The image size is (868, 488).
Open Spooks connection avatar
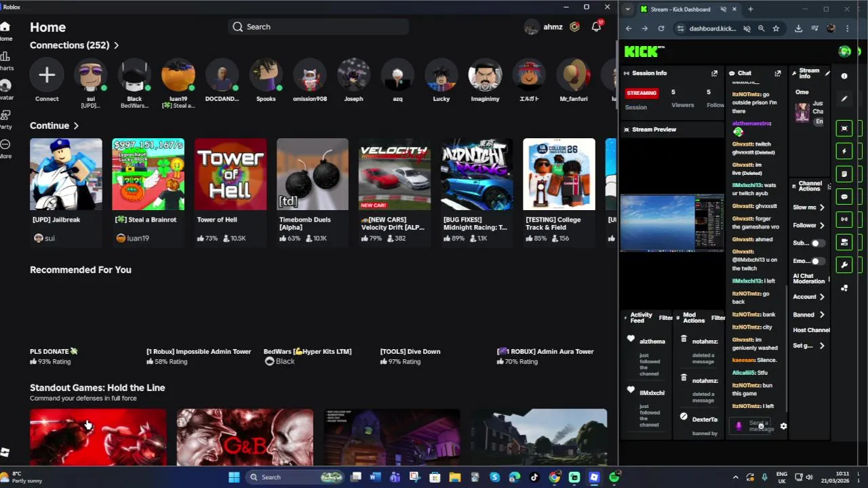[x=266, y=75]
